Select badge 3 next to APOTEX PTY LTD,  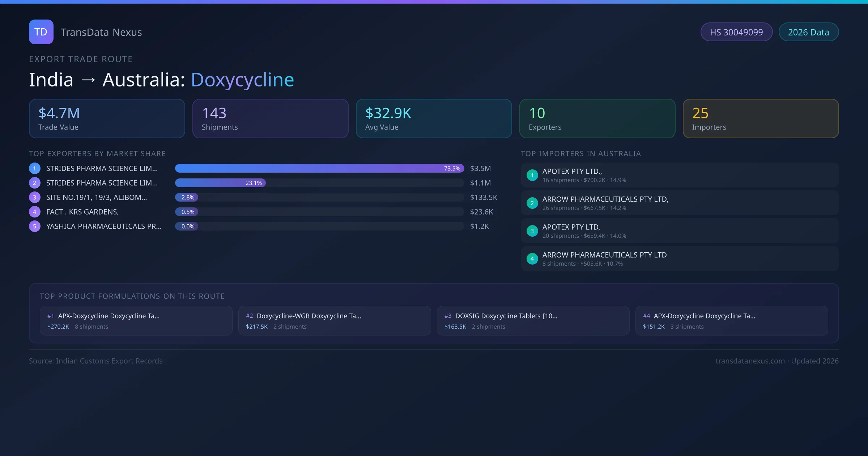(x=532, y=231)
